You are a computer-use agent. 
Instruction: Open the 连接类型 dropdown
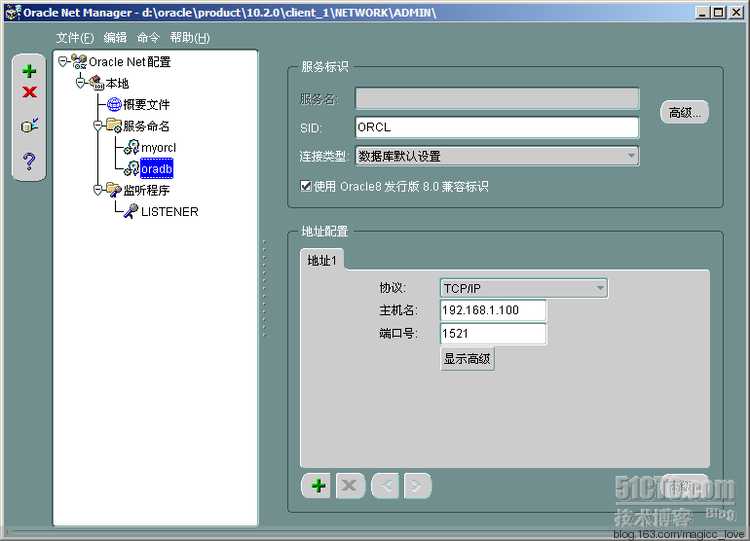click(497, 156)
